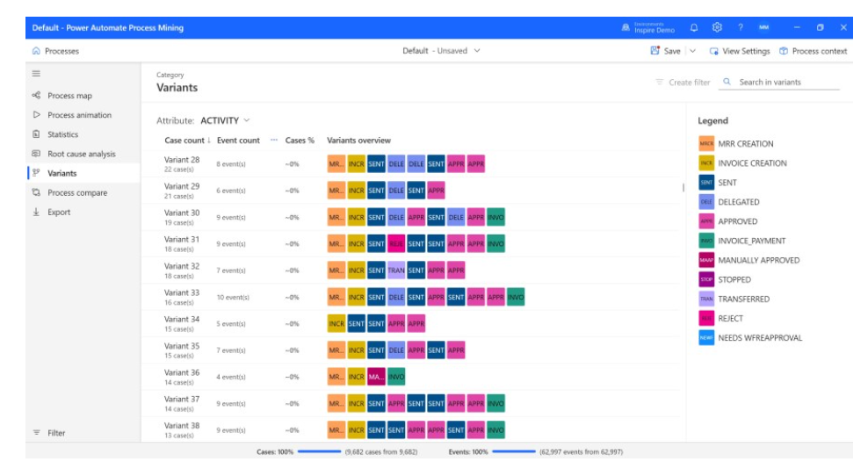Click the View Settings icon
Screen dimensions: 868x469
pyautogui.click(x=714, y=51)
